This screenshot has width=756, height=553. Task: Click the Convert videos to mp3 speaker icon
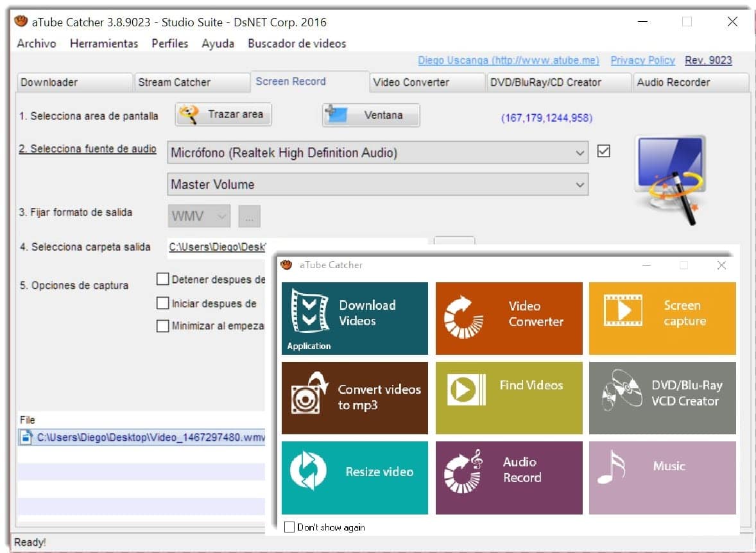click(309, 393)
